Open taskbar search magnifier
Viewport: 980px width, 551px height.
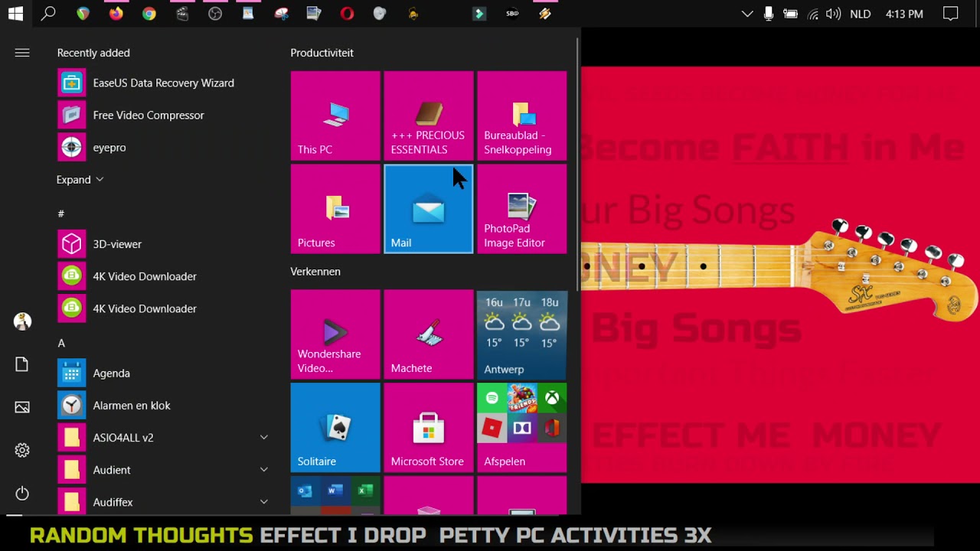(x=48, y=14)
